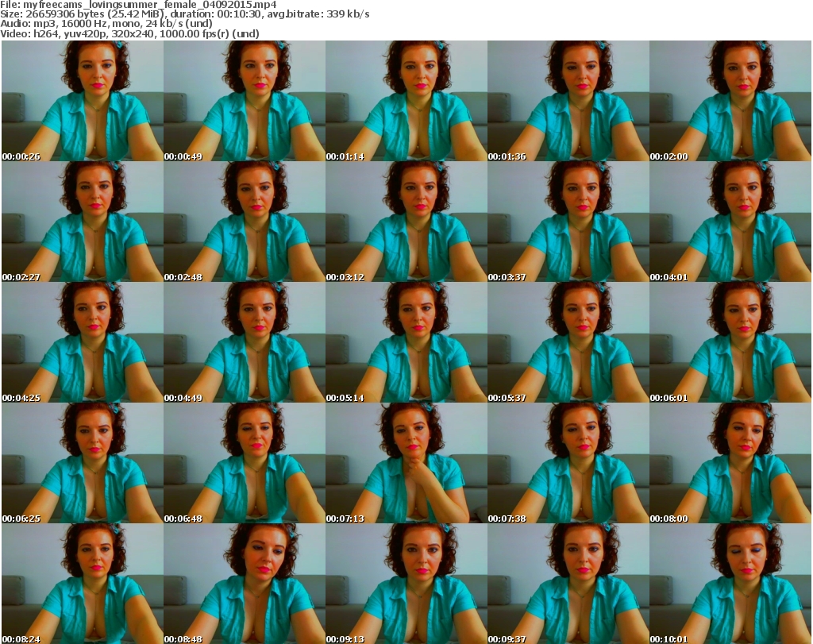This screenshot has height=644, width=813.
Task: Select the thumbnail stamped 00:02:00
Action: (730, 101)
